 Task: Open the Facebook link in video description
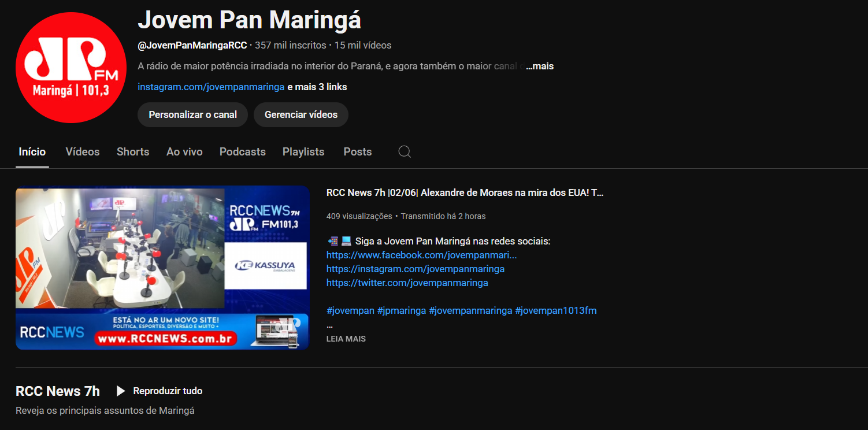coord(421,255)
